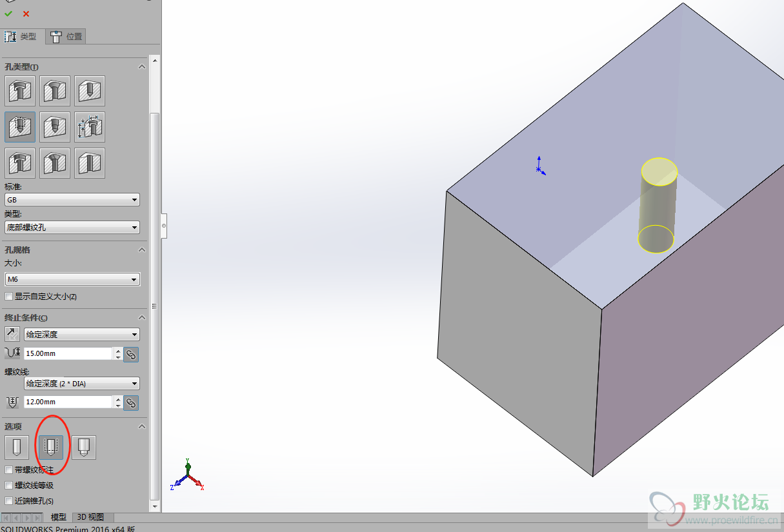This screenshot has height=532, width=784.
Task: Click the first-tab navigation arrow
Action: 6,518
